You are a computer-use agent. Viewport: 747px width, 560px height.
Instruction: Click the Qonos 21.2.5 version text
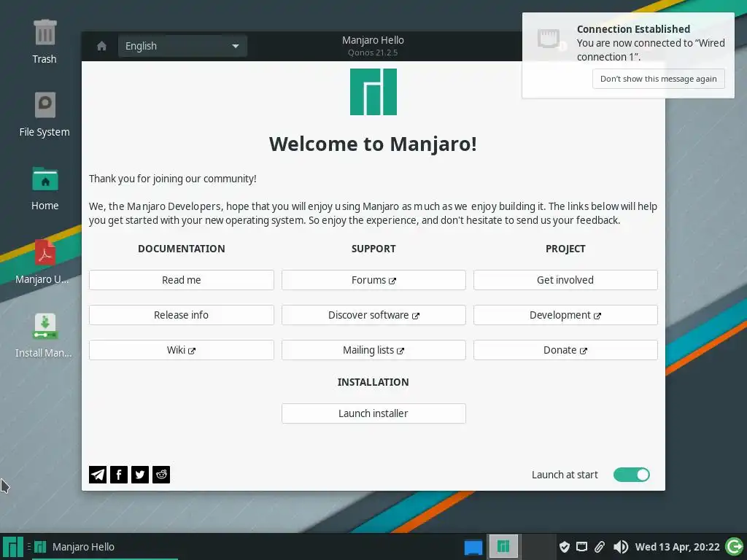[x=373, y=52]
